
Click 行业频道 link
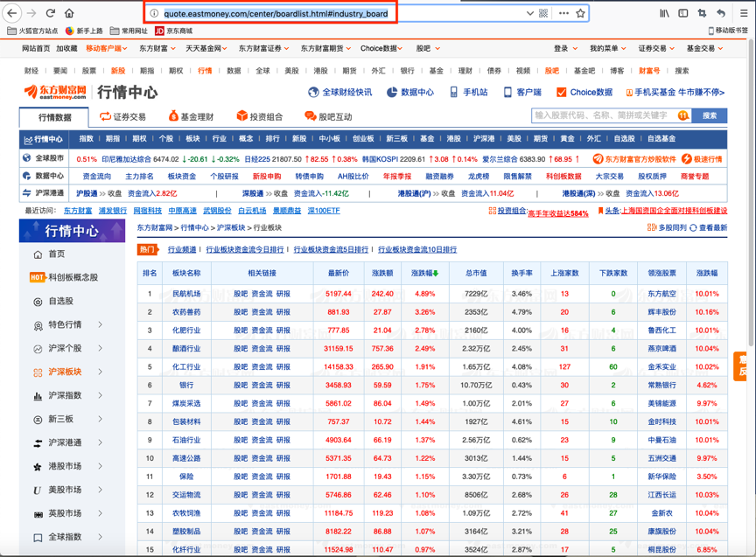point(182,249)
